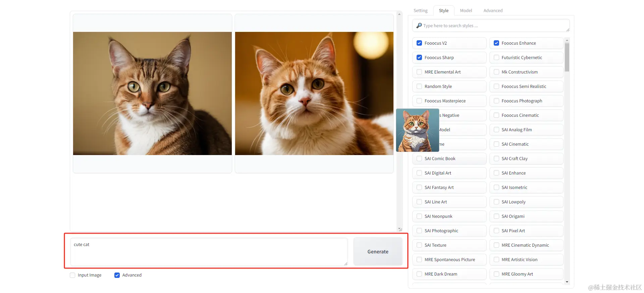This screenshot has height=293, width=644.
Task: Click the prompt box corner grip handle
Action: (346, 264)
